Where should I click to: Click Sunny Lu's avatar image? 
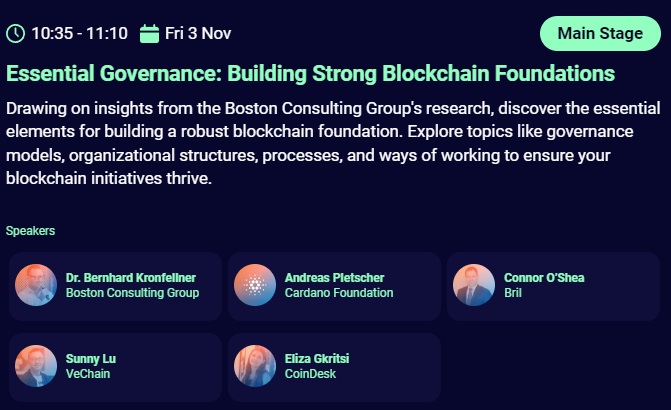coord(36,366)
